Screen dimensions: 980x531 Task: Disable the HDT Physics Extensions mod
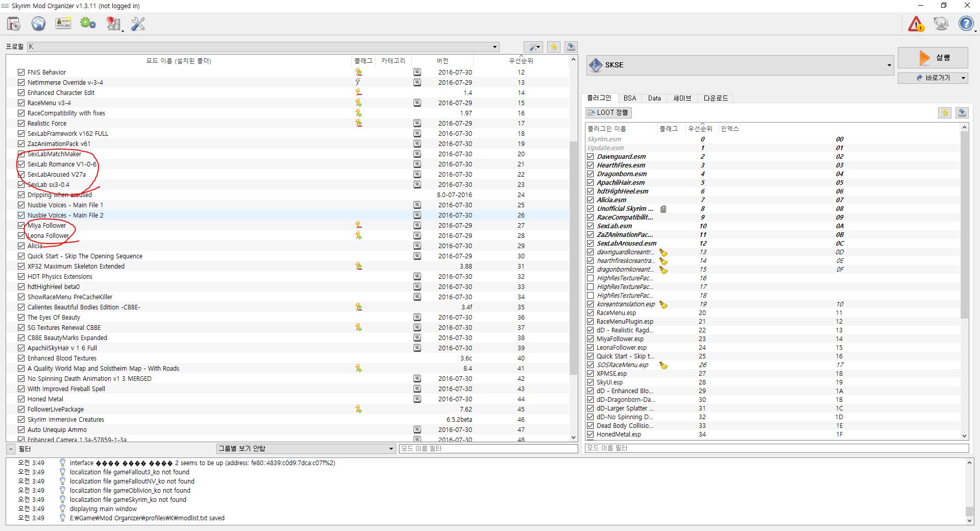point(21,276)
